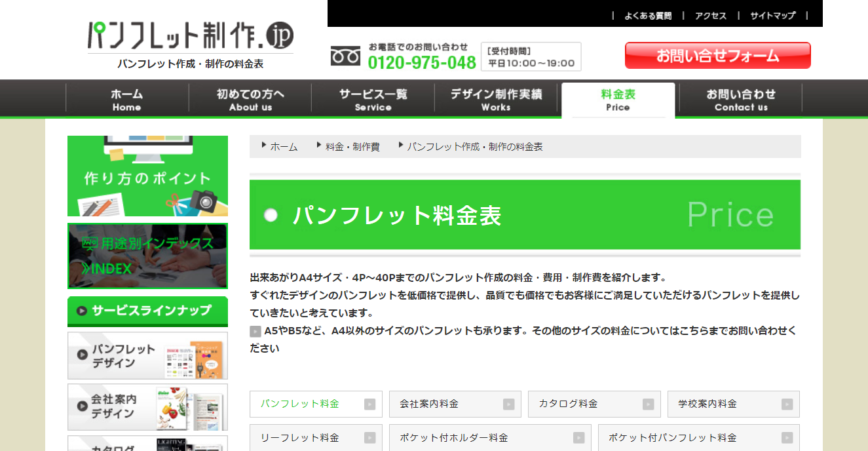Click the play icon beside サービスラインナップ
Viewport: 868px width, 451px height.
pyautogui.click(x=82, y=311)
